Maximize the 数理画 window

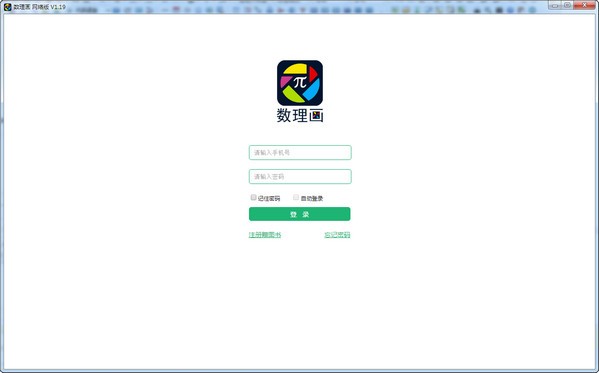click(567, 5)
